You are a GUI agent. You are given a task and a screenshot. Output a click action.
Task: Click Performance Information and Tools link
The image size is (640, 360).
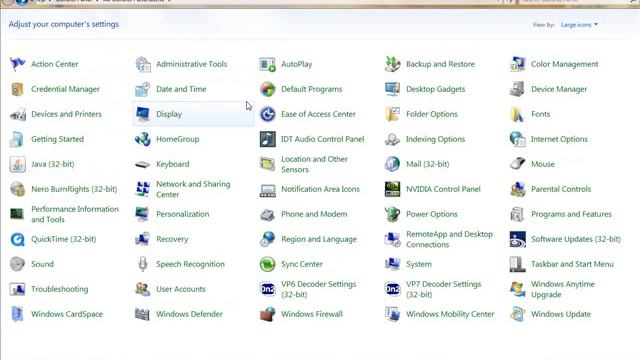point(75,214)
